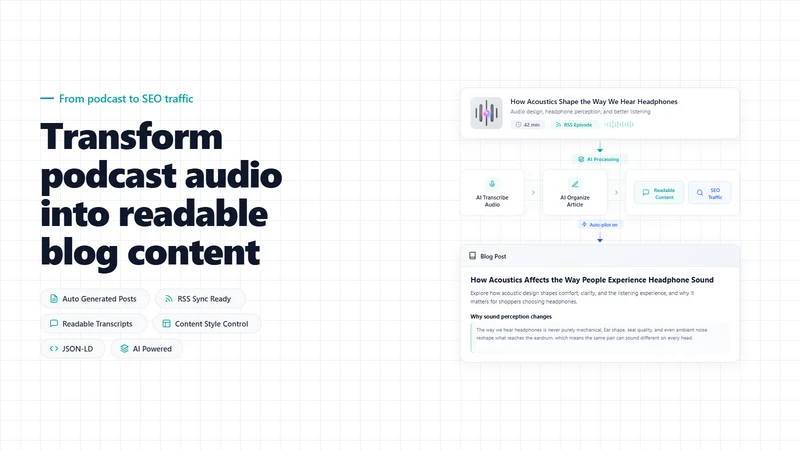Click the Transform podcast audio headline
Viewport: 800px width, 450px height.
pyautogui.click(x=161, y=194)
